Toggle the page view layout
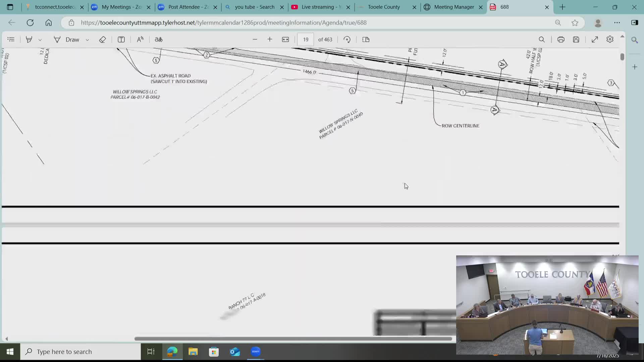Image resolution: width=644 pixels, height=362 pixels. point(366,40)
